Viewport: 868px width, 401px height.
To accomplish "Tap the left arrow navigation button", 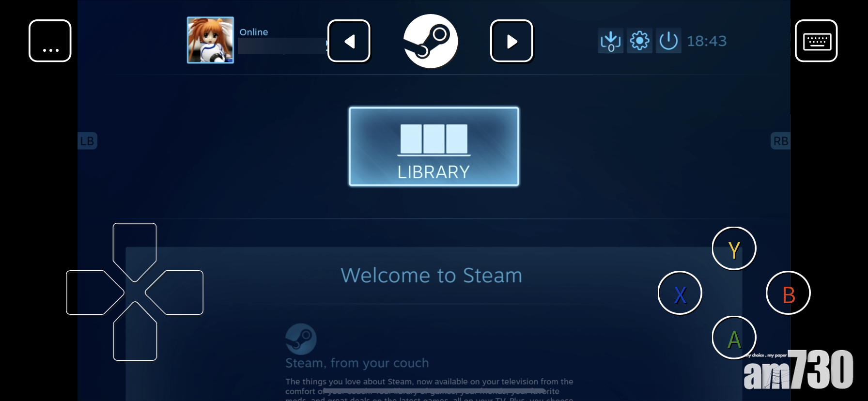I will point(349,41).
